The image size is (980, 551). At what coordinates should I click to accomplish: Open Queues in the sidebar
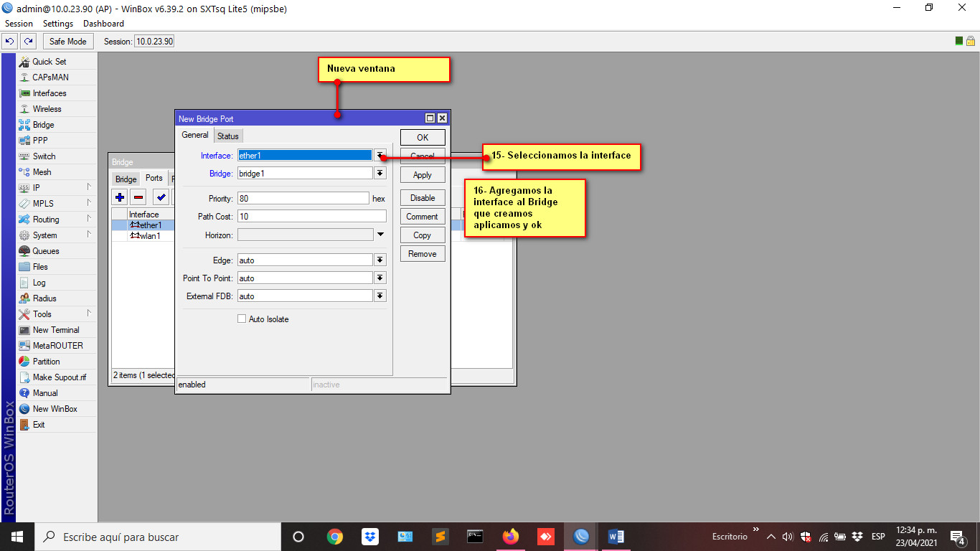click(45, 251)
